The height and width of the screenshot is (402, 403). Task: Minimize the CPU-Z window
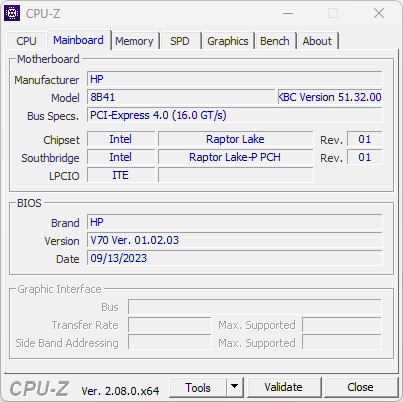(288, 14)
